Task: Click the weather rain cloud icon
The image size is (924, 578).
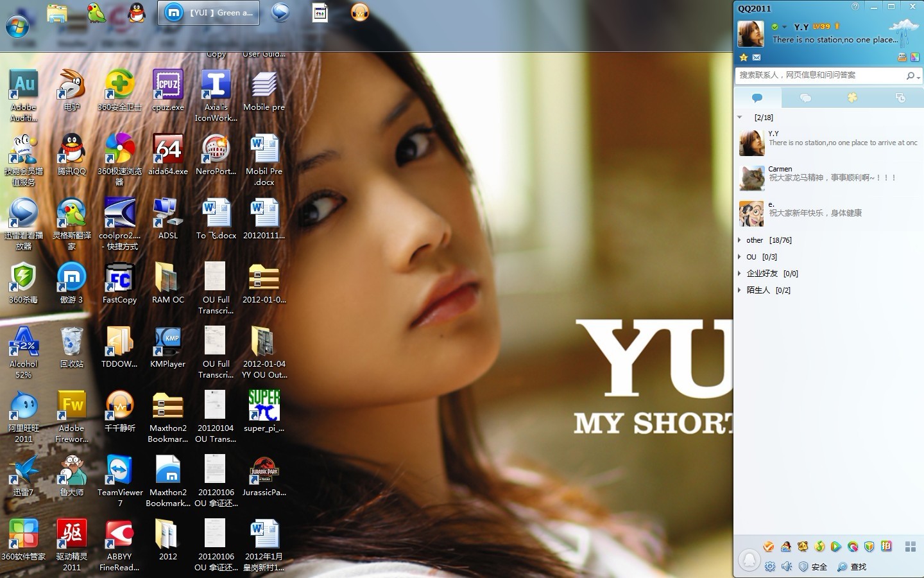Action: click(904, 32)
